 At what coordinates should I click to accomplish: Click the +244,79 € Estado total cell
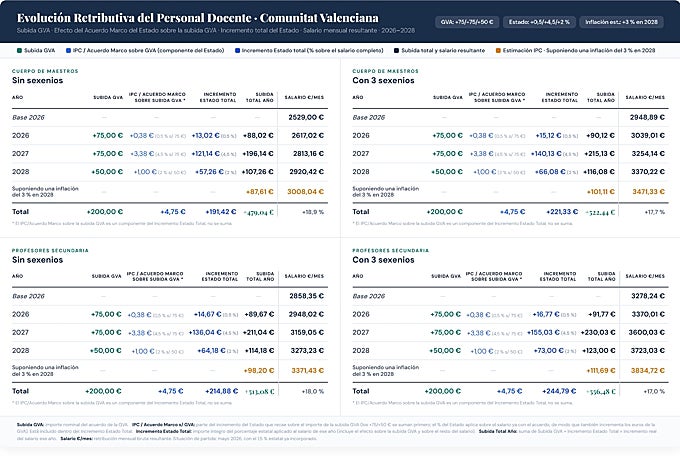[x=559, y=391]
